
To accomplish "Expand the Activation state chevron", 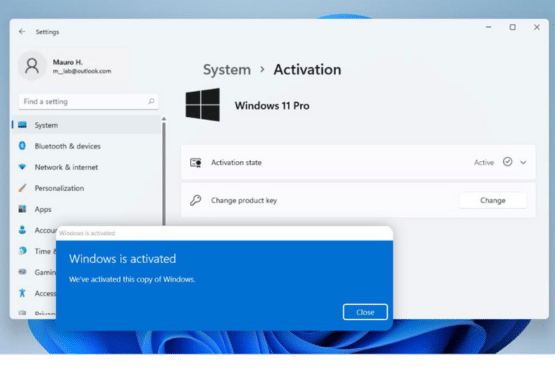I will click(523, 163).
